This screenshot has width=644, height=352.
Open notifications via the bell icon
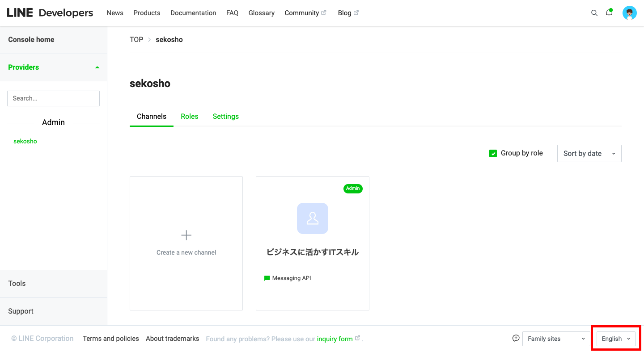(x=609, y=13)
